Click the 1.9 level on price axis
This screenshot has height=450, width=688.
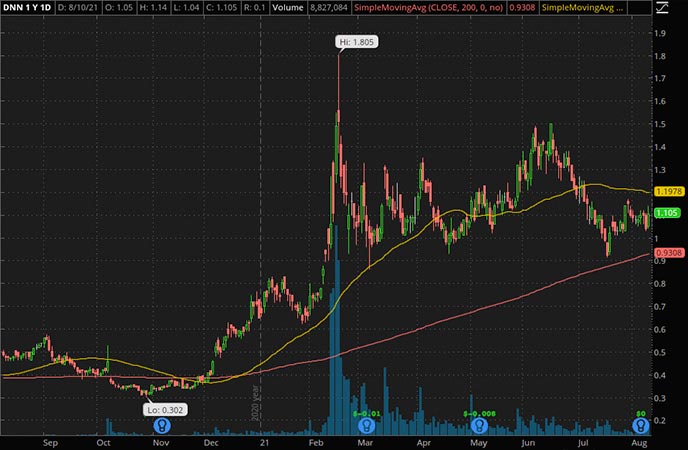[x=659, y=33]
